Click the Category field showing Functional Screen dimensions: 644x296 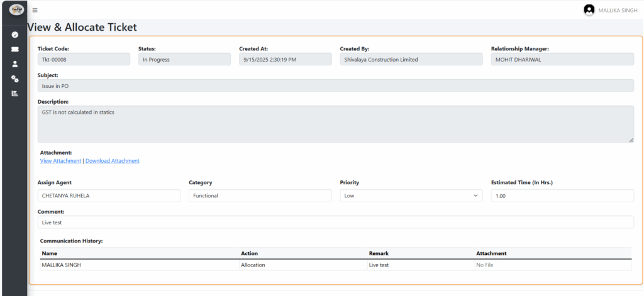click(x=260, y=195)
